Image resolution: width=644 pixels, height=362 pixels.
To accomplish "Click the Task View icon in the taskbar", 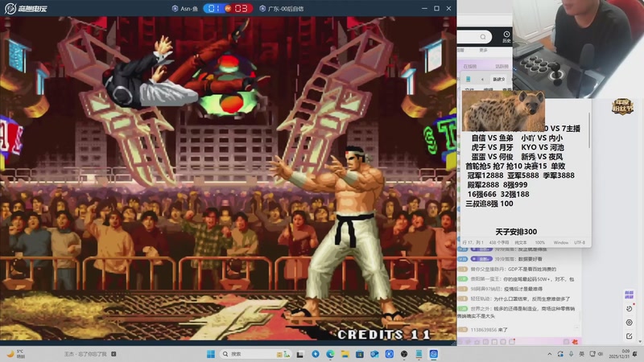I will coord(300,354).
